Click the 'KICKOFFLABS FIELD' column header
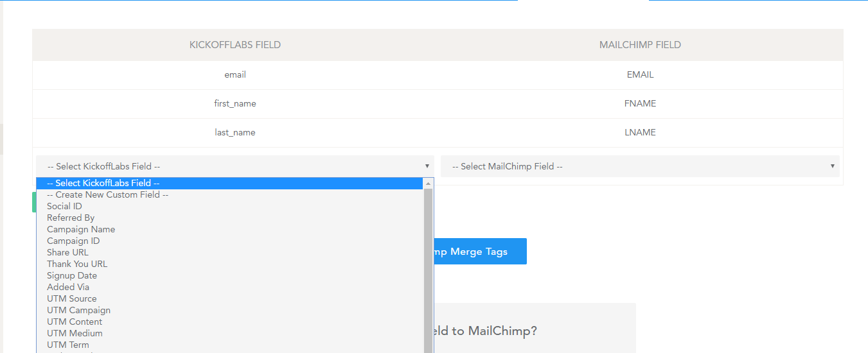868x353 pixels. pyautogui.click(x=235, y=45)
